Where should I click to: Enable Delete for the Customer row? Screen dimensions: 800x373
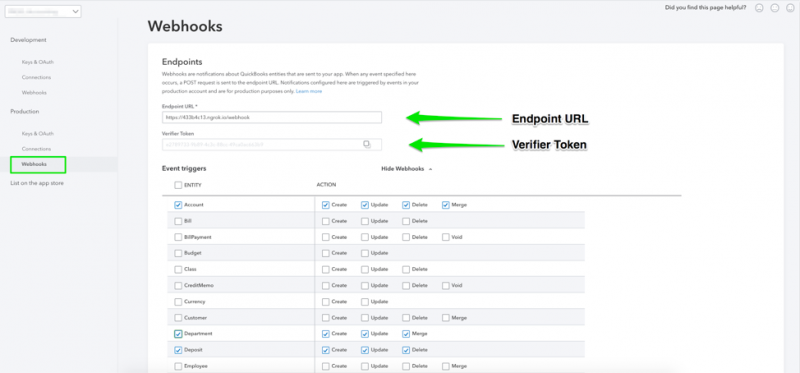click(x=406, y=318)
